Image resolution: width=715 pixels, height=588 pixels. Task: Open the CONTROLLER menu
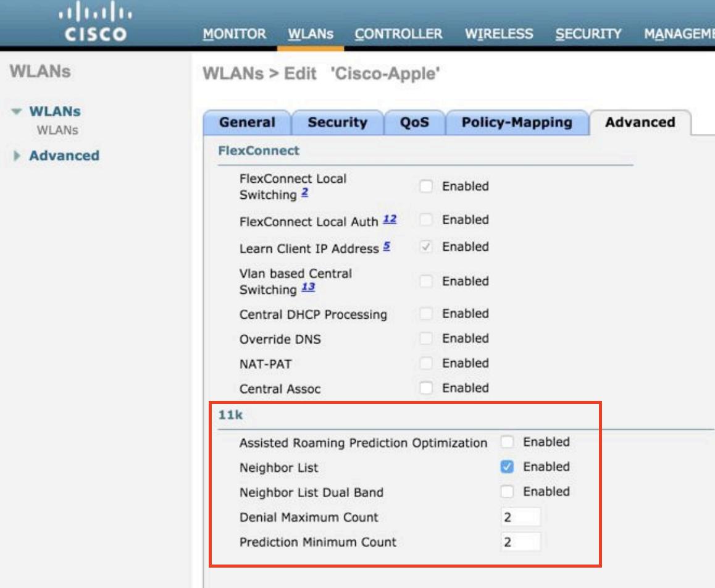[x=398, y=34]
